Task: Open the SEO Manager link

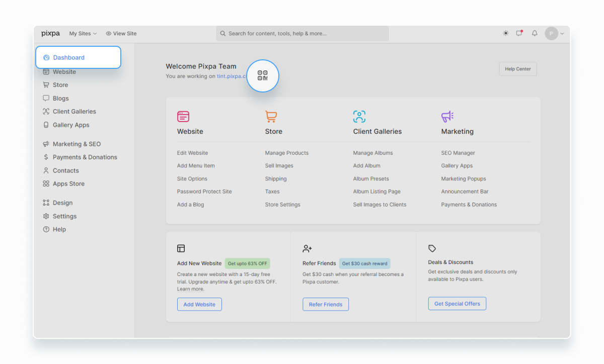Action: (458, 153)
